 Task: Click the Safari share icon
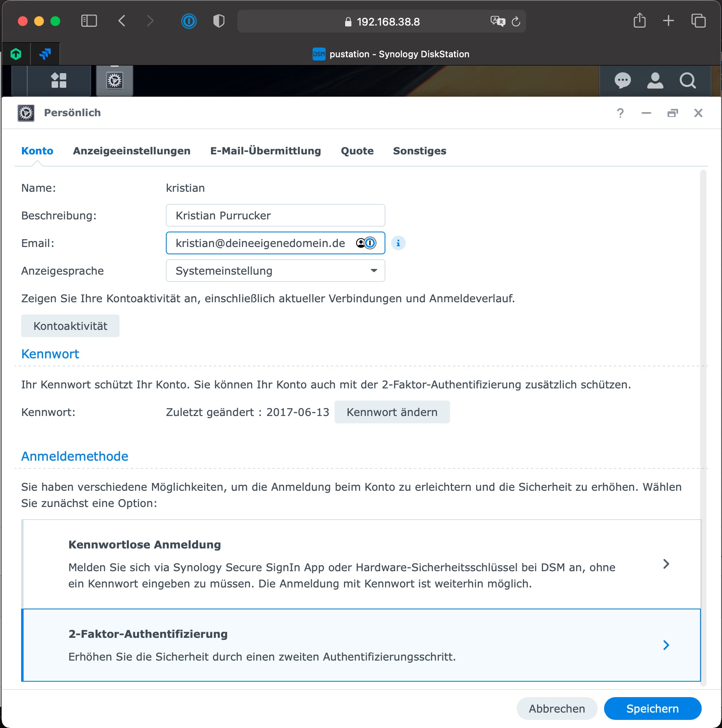click(x=639, y=21)
